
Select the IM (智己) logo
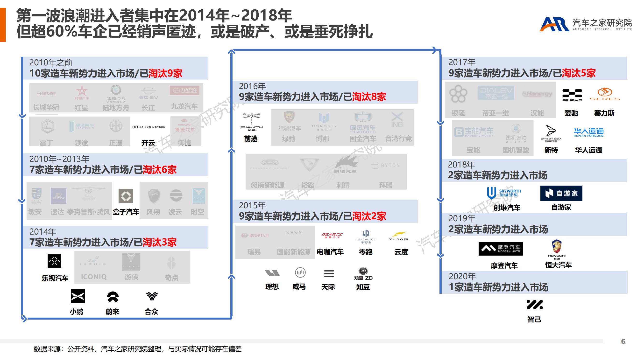[x=535, y=305]
